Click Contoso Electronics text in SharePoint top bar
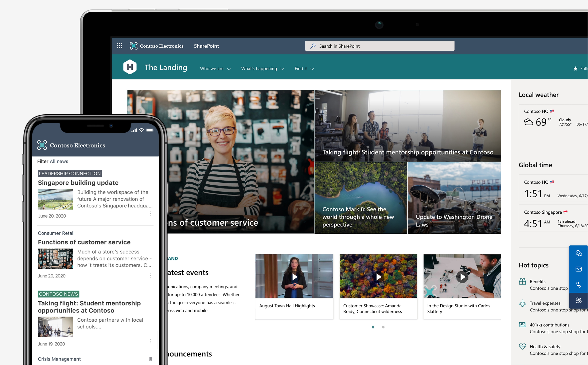Viewport: 588px width, 365px height. pos(162,46)
